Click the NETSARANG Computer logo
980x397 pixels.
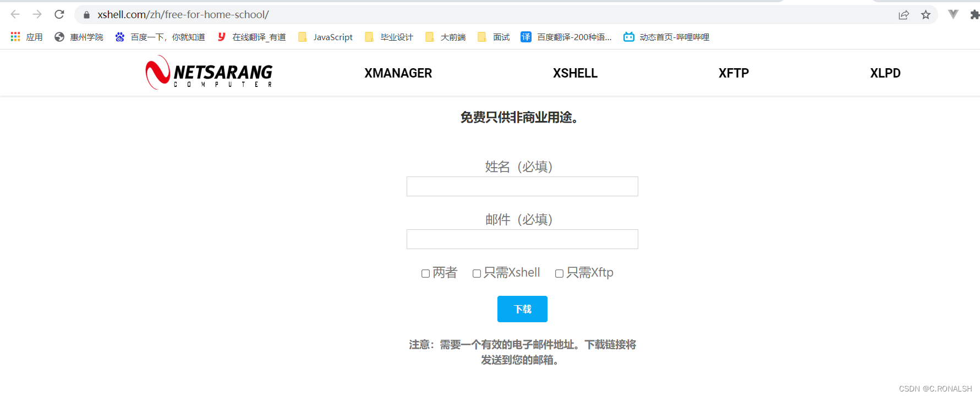(x=209, y=73)
